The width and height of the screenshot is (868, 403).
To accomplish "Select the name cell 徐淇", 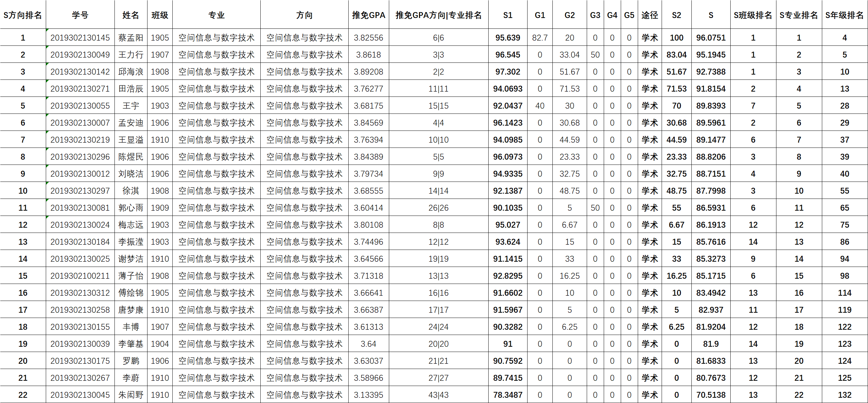I will tap(131, 191).
